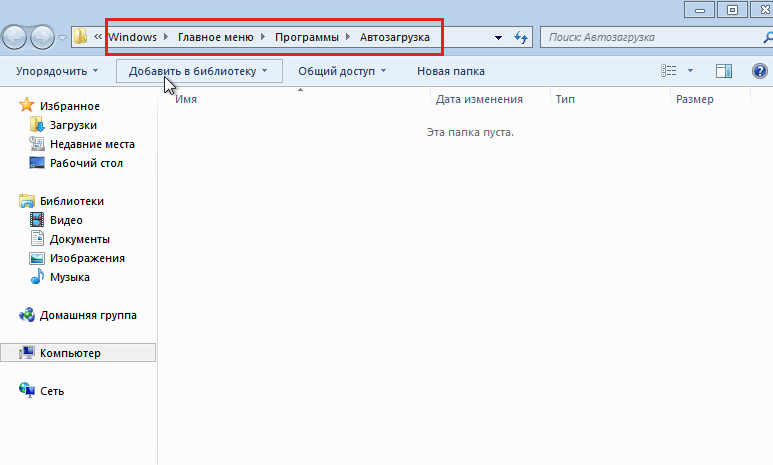The width and height of the screenshot is (773, 465).
Task: Expand arrow after Программы breadcrumb
Action: [348, 37]
